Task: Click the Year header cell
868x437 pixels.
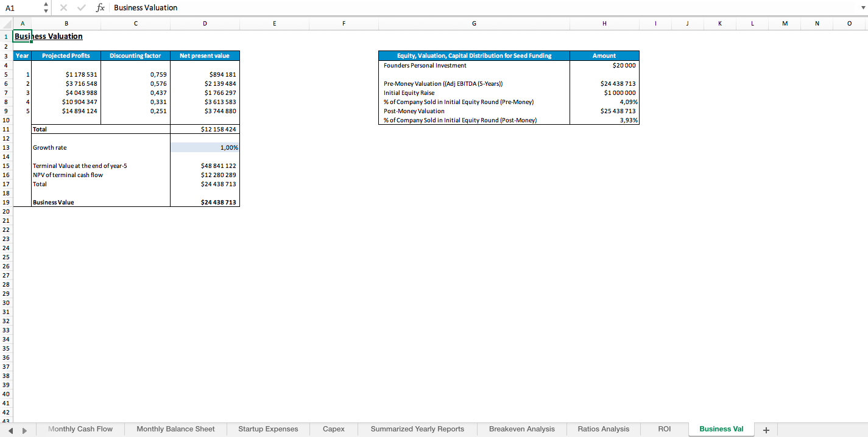Action: point(22,55)
